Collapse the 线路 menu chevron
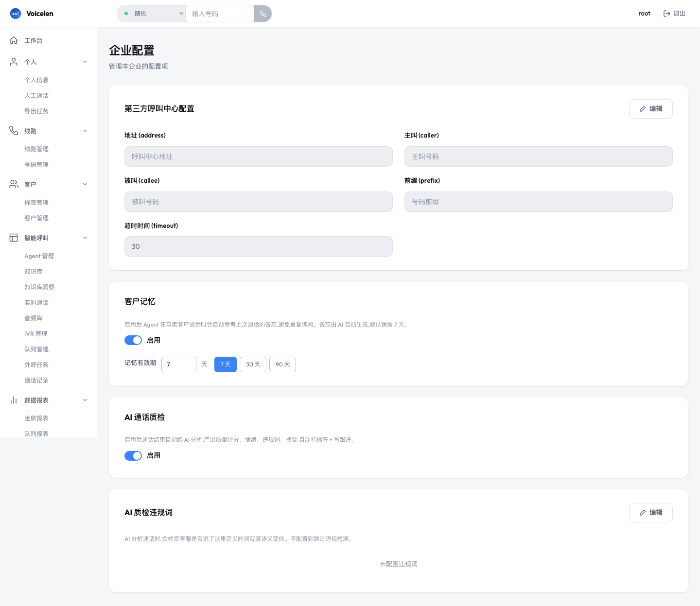Image resolution: width=700 pixels, height=606 pixels. pyautogui.click(x=85, y=131)
